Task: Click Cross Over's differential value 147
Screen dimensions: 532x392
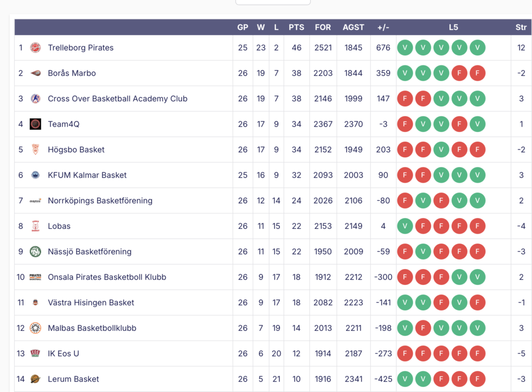Action: (x=383, y=99)
